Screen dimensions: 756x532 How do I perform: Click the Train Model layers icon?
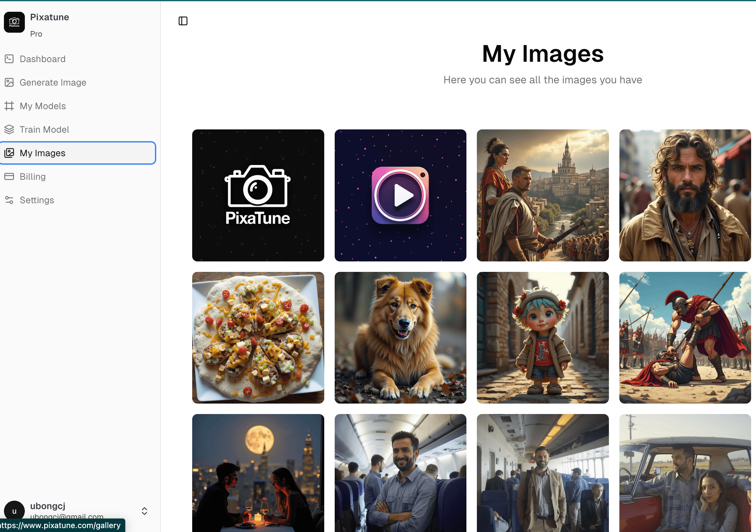pos(9,129)
